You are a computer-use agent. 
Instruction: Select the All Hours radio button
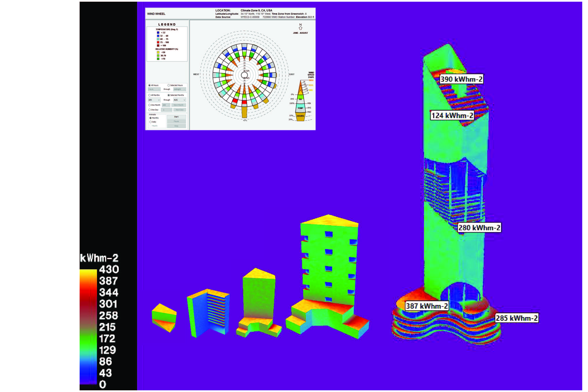150,85
